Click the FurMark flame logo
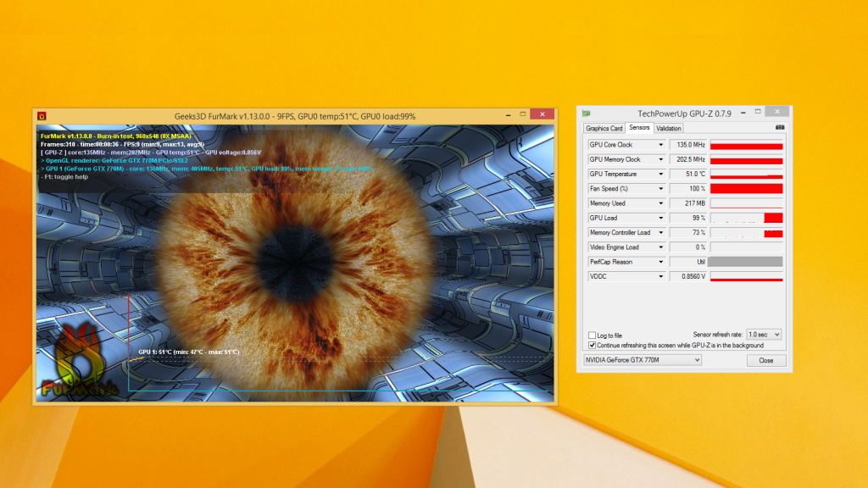The image size is (868, 488). coord(79,361)
